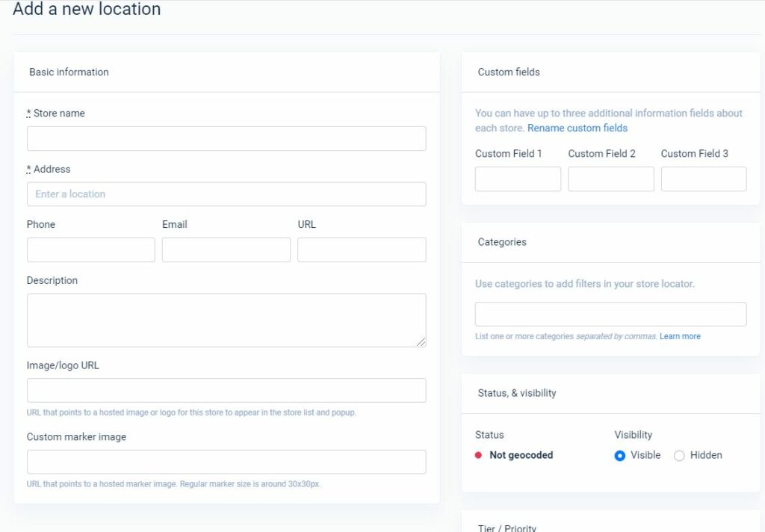Screen dimensions: 765x532
Task: Click the Custom marker image field
Action: tap(226, 461)
